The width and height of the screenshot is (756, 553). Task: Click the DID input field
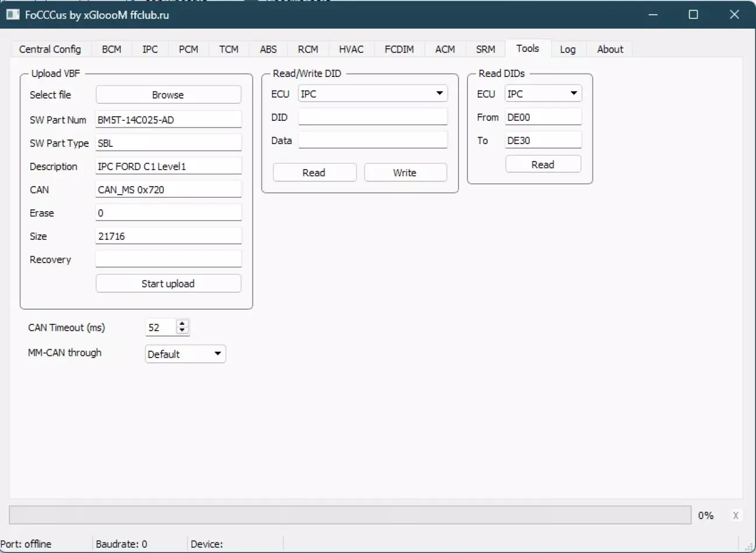coord(373,117)
